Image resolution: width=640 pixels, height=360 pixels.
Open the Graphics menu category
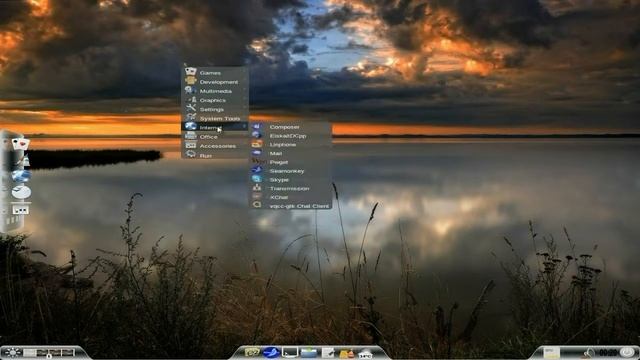pyautogui.click(x=215, y=100)
